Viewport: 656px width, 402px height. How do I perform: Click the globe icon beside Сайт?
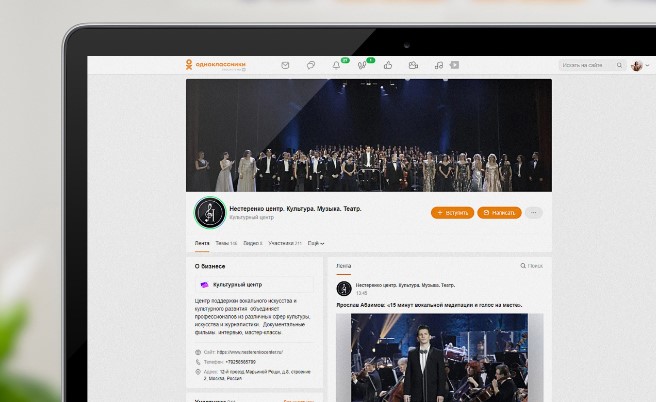[x=198, y=352]
